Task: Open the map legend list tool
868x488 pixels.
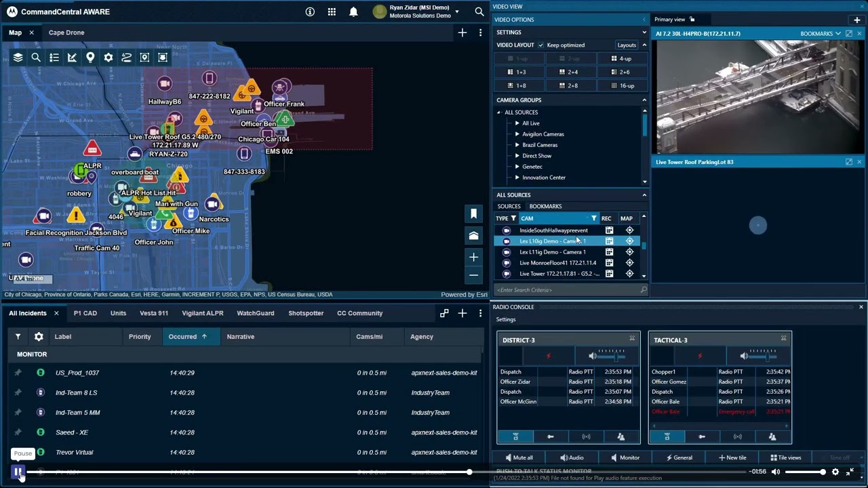Action: click(54, 58)
